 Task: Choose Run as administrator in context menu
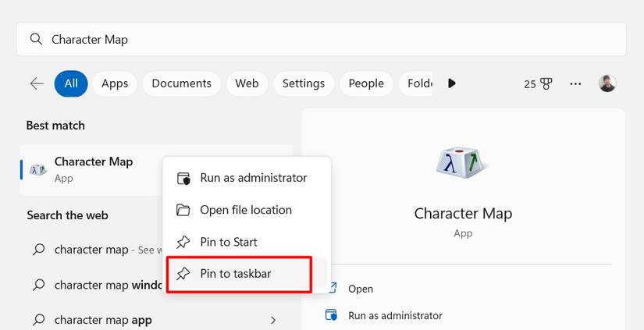247,178
